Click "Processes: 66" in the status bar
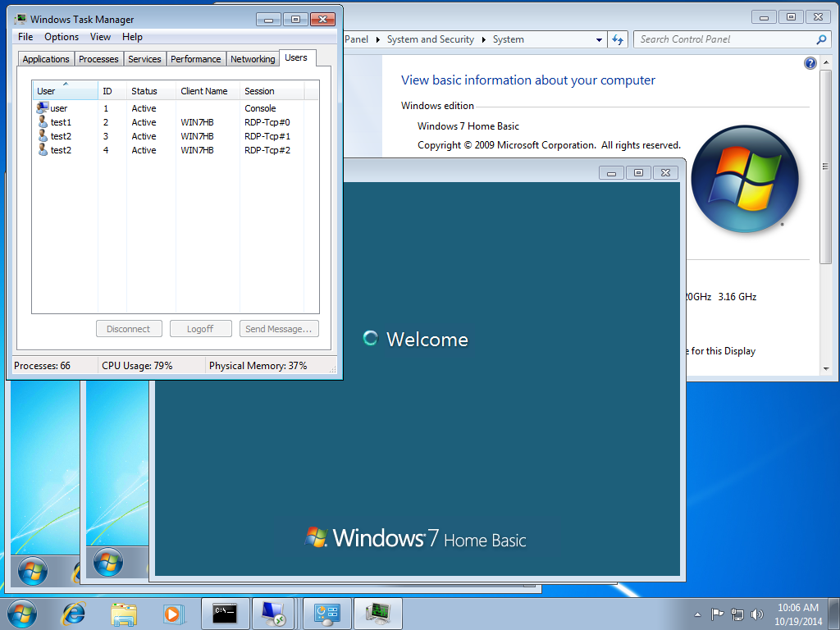This screenshot has height=630, width=840. pos(43,366)
